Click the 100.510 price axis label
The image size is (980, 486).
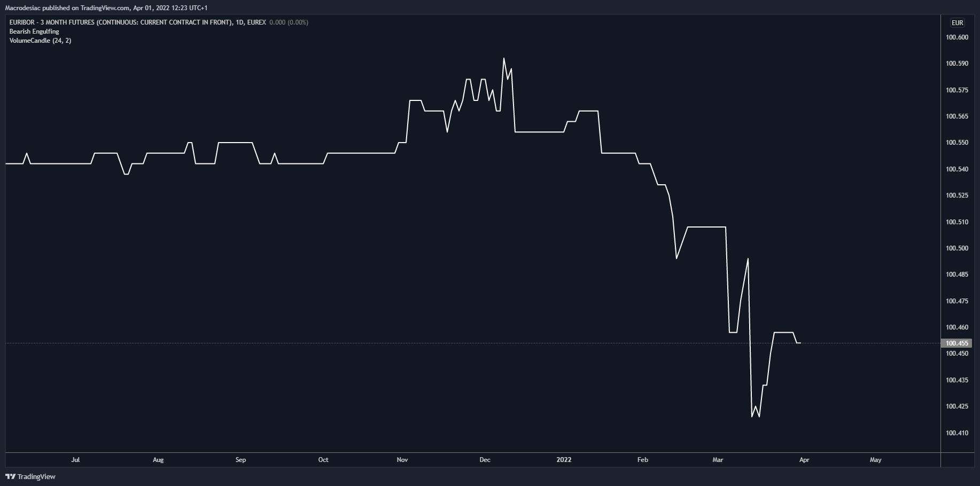click(956, 222)
